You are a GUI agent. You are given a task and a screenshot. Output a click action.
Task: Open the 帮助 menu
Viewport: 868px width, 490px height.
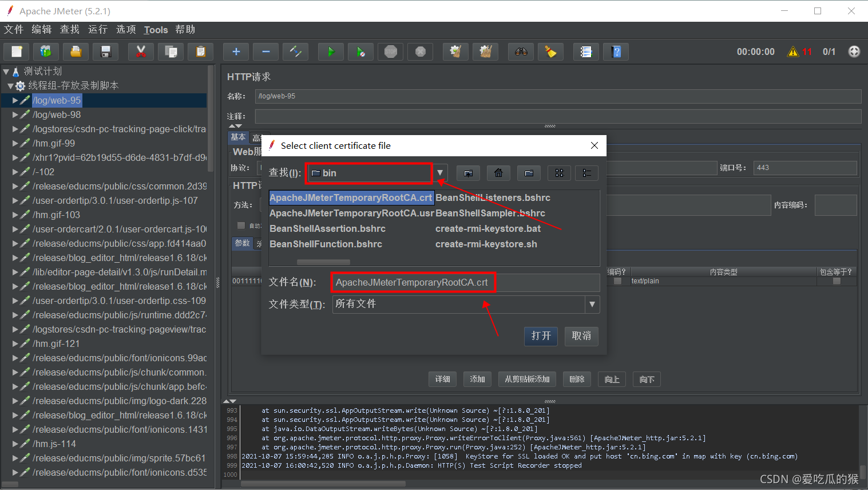185,30
